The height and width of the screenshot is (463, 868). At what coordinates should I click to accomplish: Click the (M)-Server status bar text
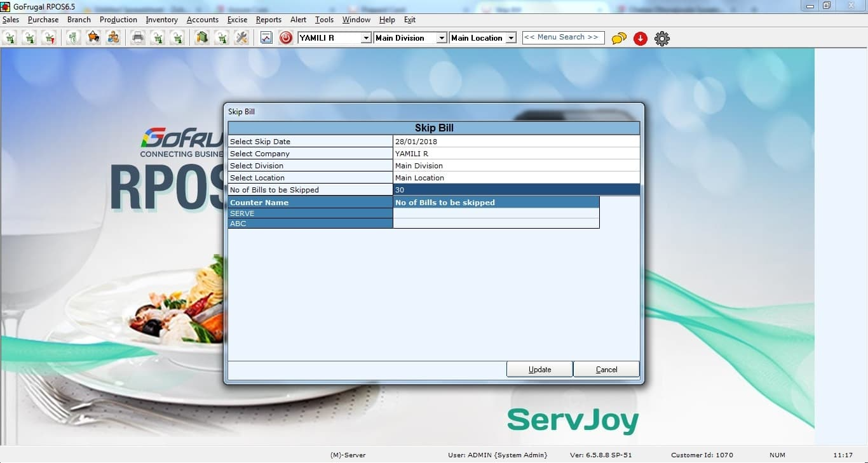[348, 455]
